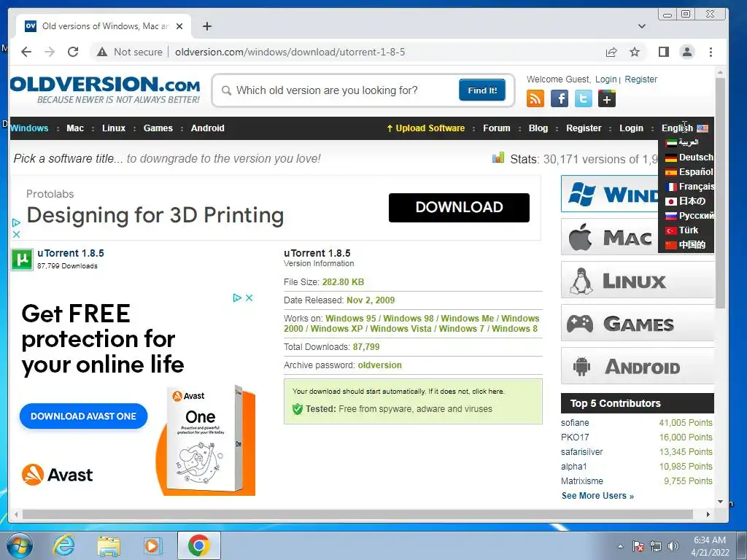Viewport: 747px width, 560px height.
Task: Select Deutsch from the language list
Action: coord(689,157)
